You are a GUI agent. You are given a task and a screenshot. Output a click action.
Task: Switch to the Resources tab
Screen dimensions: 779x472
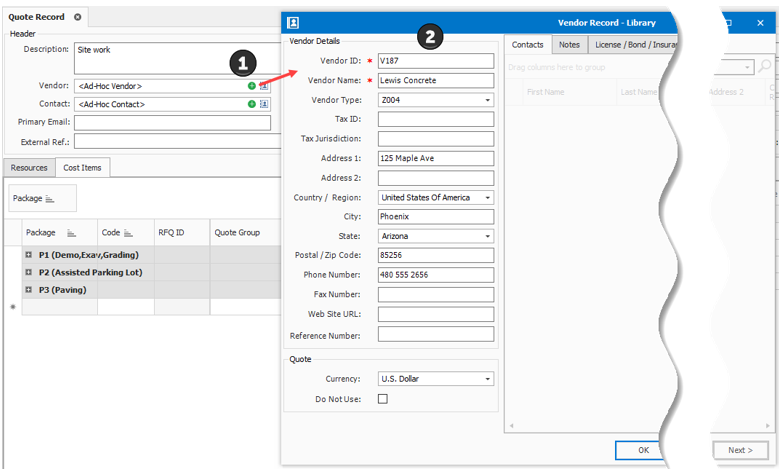(29, 168)
